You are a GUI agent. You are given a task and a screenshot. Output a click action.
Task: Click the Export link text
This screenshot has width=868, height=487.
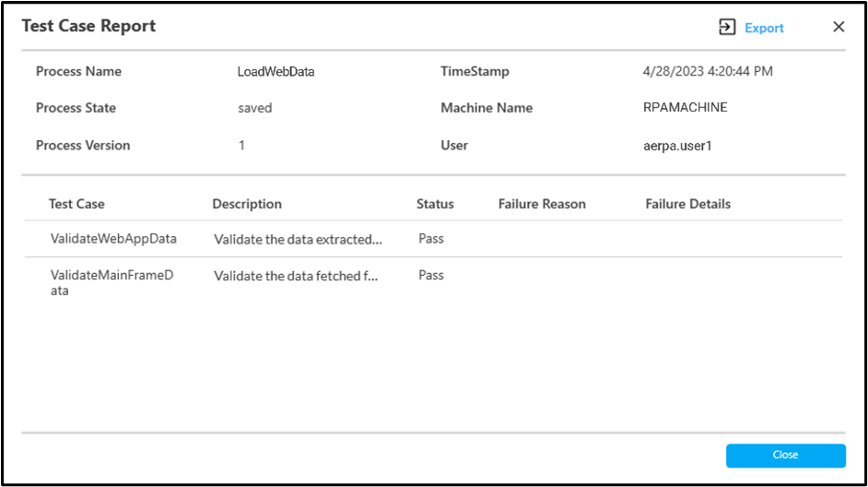pyautogui.click(x=764, y=29)
